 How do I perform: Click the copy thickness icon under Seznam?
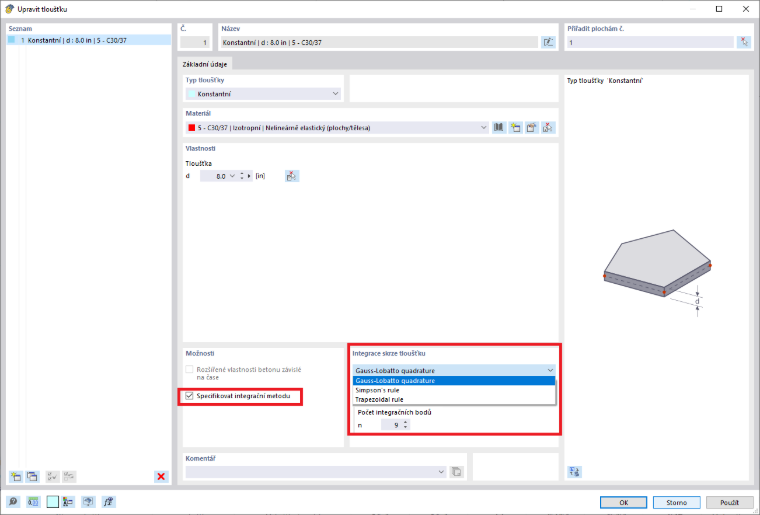pos(32,476)
